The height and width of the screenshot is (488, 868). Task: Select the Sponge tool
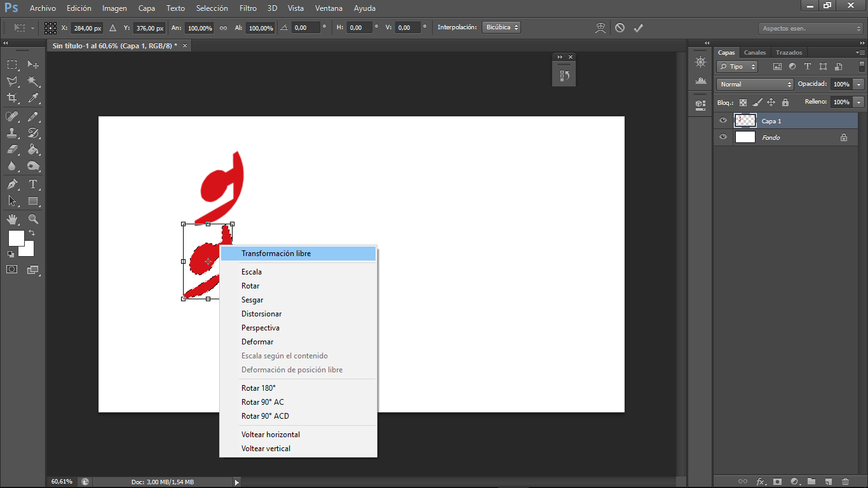(x=33, y=166)
